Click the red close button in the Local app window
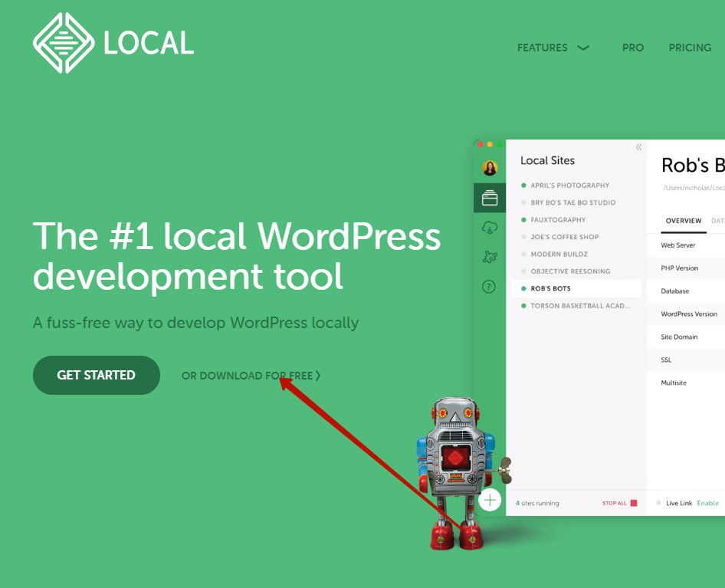725x588 pixels. coord(481,144)
